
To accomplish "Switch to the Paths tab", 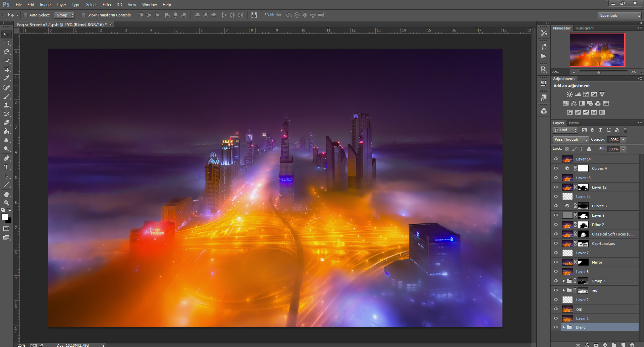I will coord(574,123).
